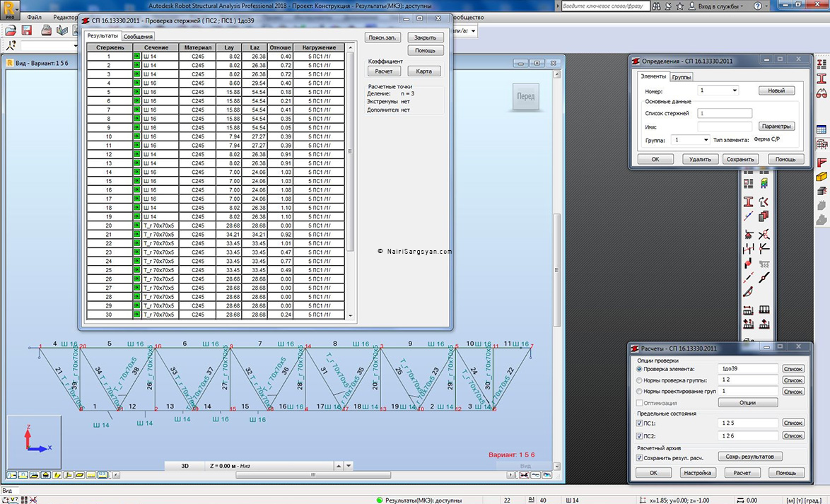Open the Номер dropdown in the Определения window
This screenshot has height=504, width=830.
coord(734,90)
